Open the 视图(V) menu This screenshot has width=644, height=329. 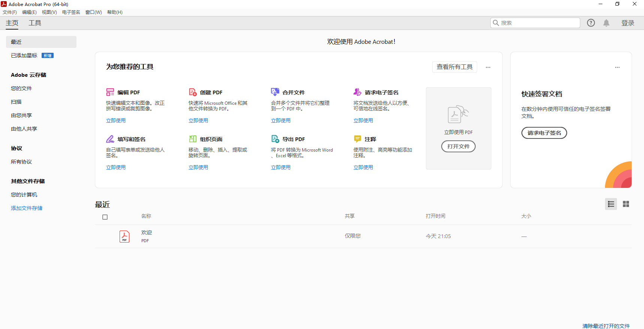pos(49,12)
